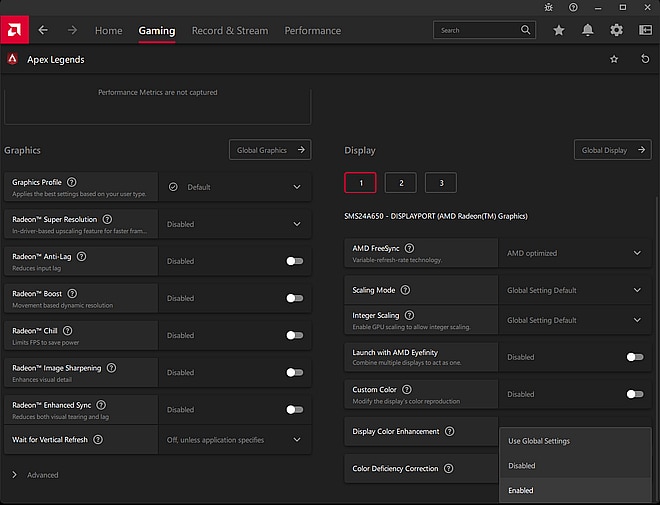Click the search magnifier icon
Screen dimensions: 660x505
point(525,30)
